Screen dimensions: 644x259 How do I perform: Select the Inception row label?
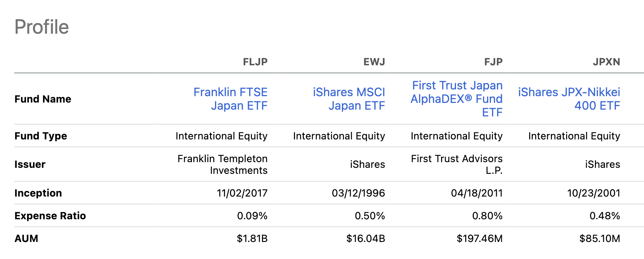[38, 193]
